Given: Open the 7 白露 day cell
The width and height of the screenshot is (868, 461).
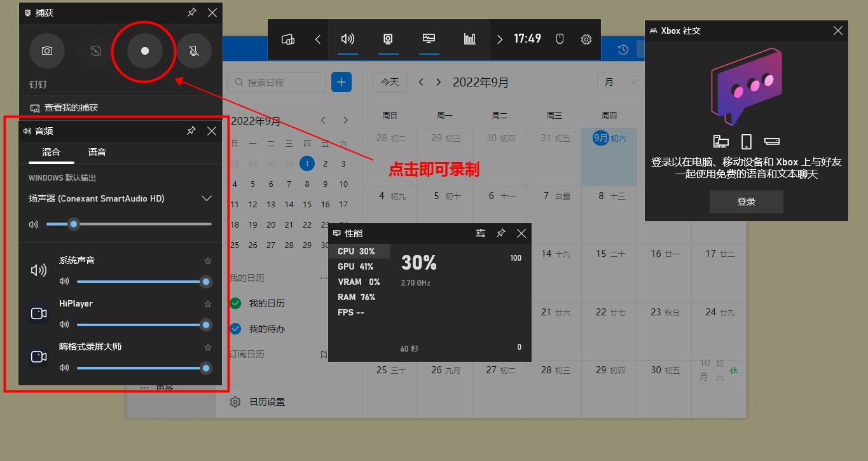Looking at the screenshot, I should click(x=555, y=214).
